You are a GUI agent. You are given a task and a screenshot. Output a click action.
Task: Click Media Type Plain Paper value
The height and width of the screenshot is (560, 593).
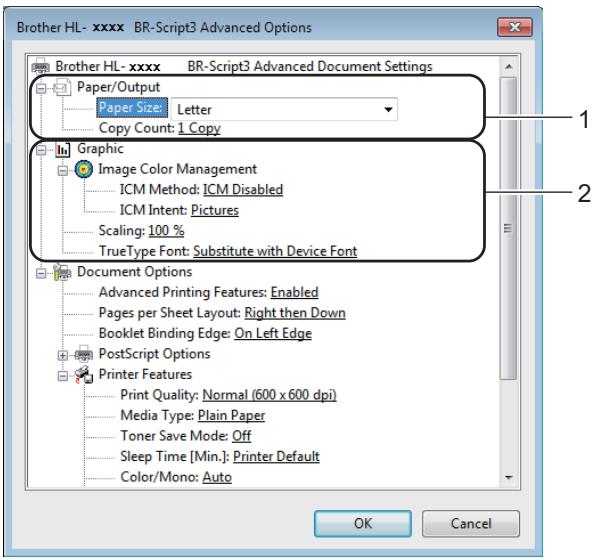pyautogui.click(x=231, y=416)
